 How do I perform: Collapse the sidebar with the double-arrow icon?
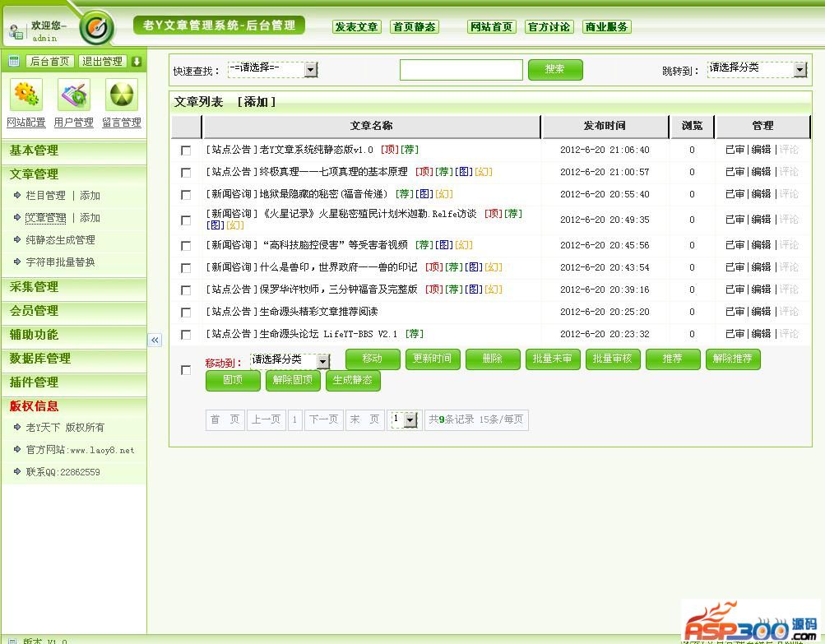155,340
